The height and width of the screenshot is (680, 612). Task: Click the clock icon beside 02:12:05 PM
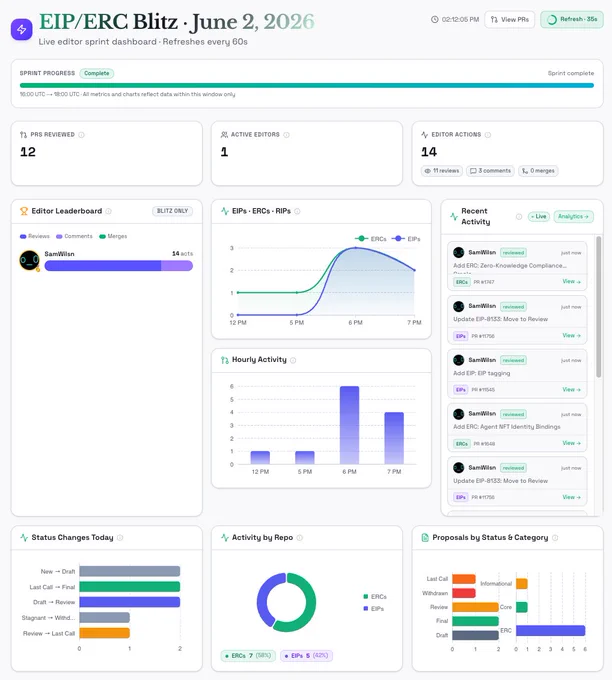(435, 20)
